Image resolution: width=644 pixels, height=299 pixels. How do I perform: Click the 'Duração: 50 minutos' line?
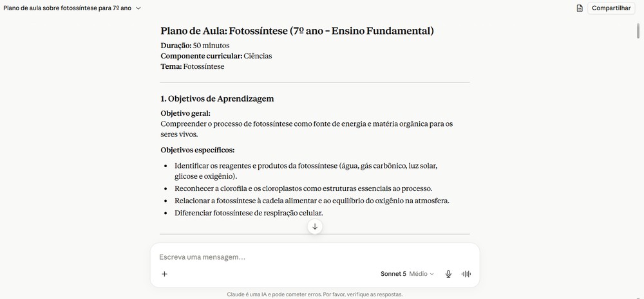[195, 46]
